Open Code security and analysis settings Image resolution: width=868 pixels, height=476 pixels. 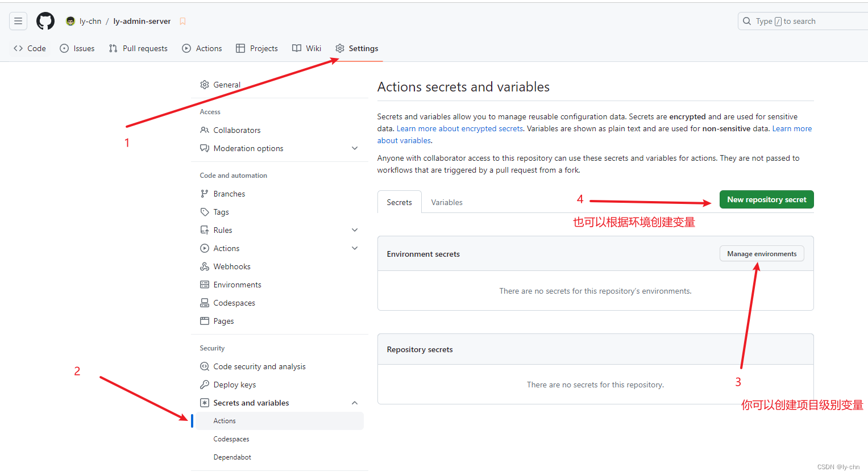tap(259, 366)
